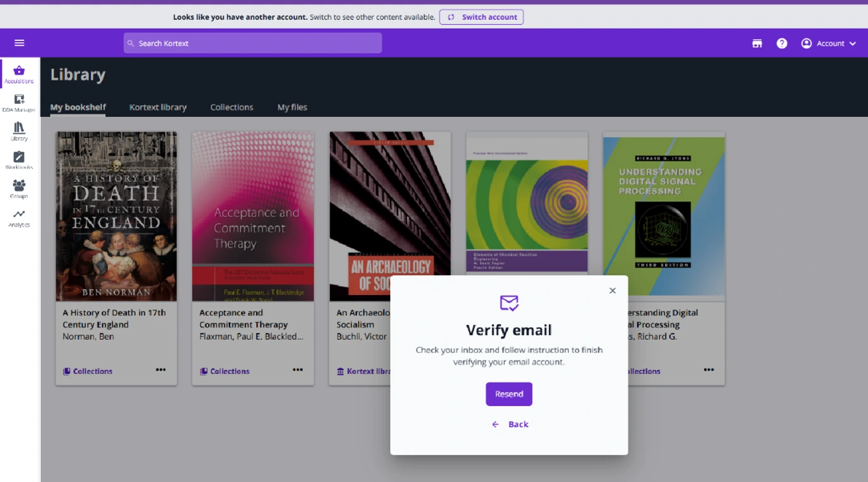The height and width of the screenshot is (482, 868).
Task: Open A History of Death book cover
Action: 116,216
